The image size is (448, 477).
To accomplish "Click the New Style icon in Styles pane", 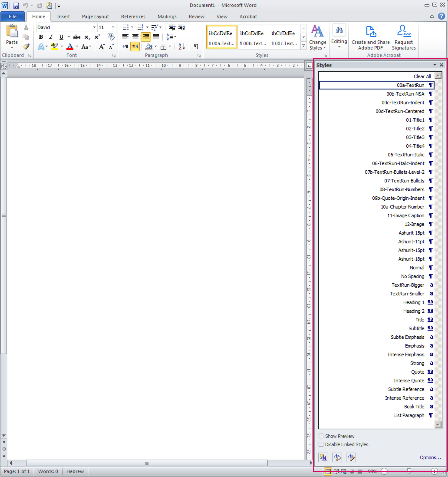I will [323, 457].
